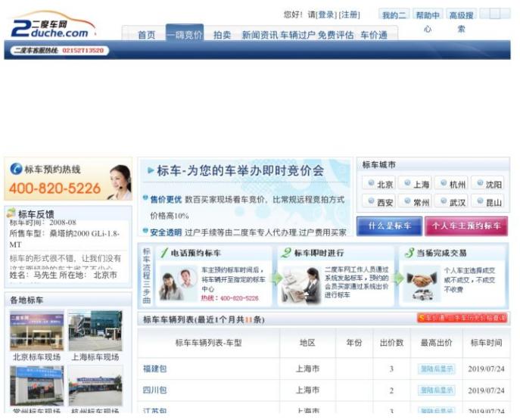
Task: Open the 北京标车现场 thumbnail
Action: (36, 331)
